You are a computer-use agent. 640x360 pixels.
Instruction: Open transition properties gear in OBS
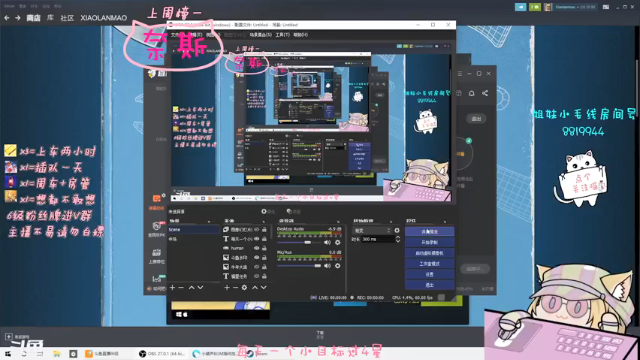[397, 230]
